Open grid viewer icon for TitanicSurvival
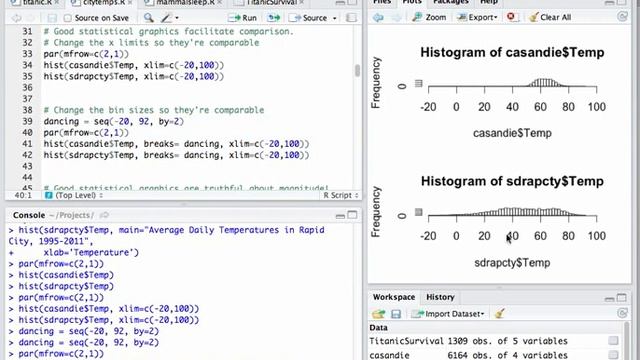Viewport: 640px width, 360px height. coord(613,341)
